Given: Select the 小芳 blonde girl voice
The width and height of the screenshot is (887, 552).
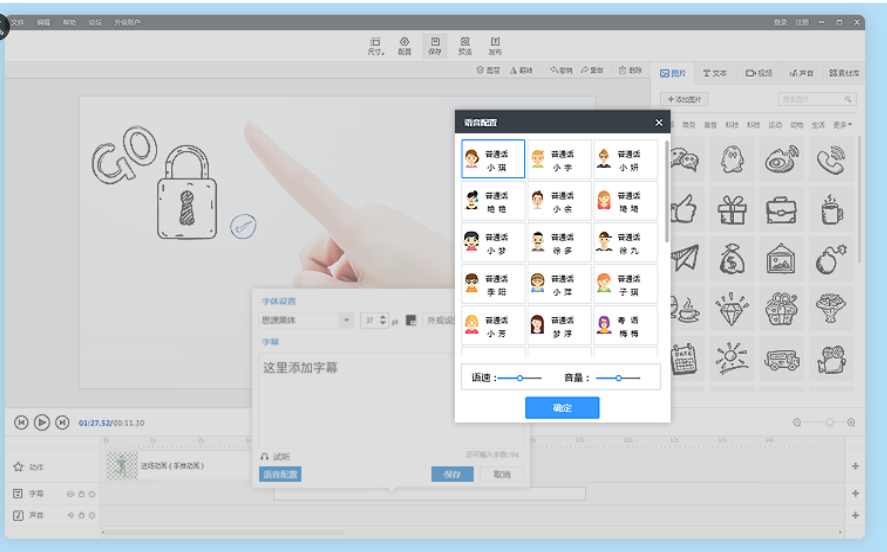Looking at the screenshot, I should tap(493, 326).
